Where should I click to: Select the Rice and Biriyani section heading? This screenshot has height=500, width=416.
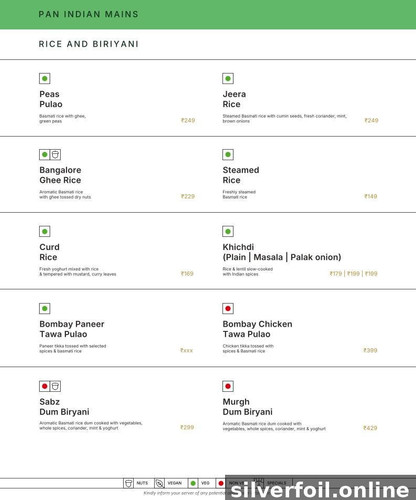88,44
